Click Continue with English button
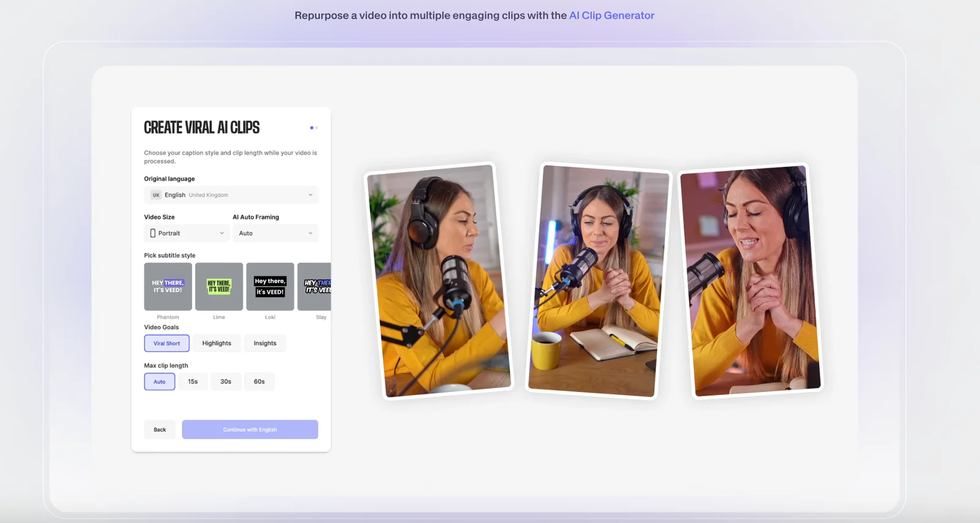Image resolution: width=980 pixels, height=523 pixels. pos(250,429)
